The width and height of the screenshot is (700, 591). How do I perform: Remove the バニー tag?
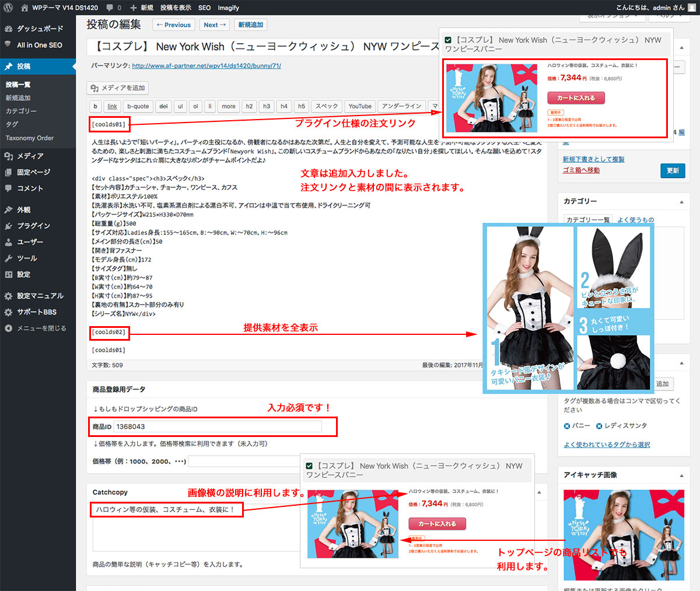[567, 426]
